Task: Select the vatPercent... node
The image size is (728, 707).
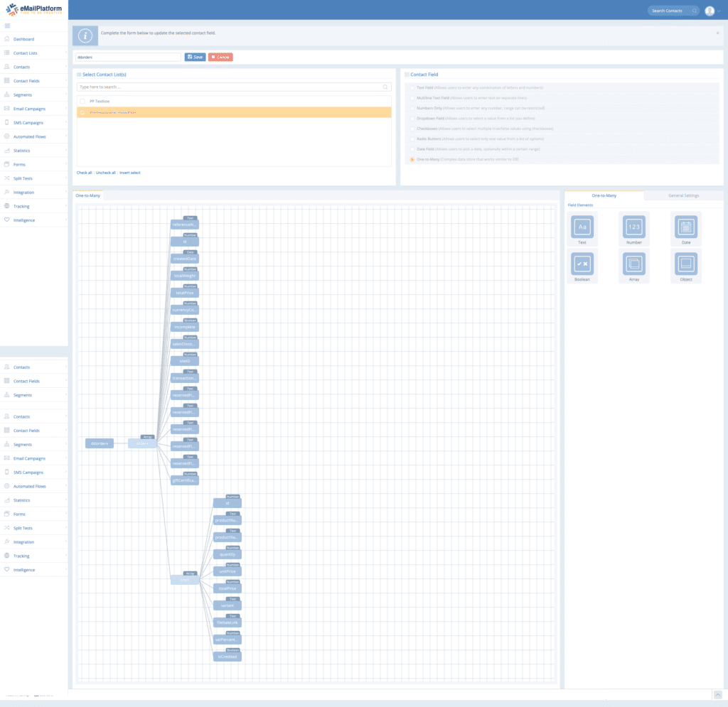Action: click(227, 639)
